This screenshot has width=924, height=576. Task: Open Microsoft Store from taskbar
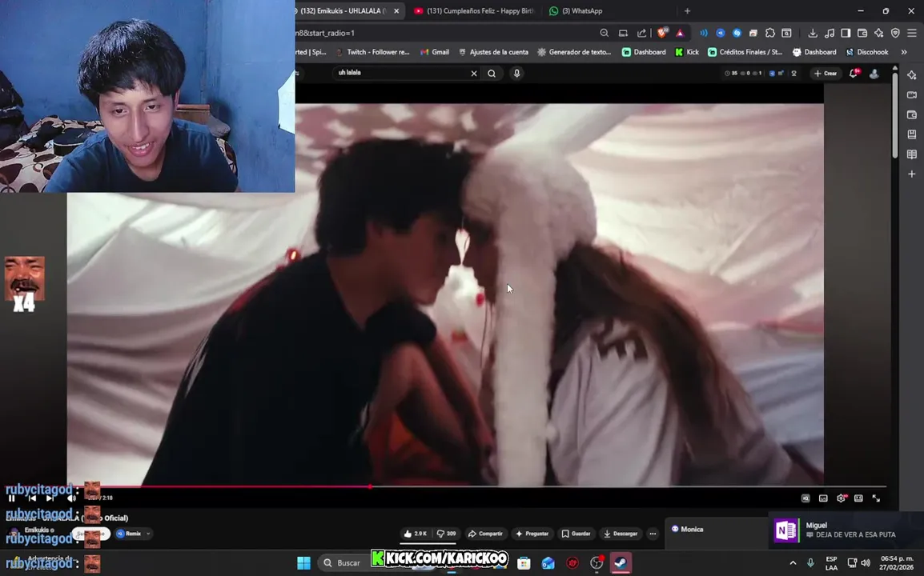click(524, 563)
